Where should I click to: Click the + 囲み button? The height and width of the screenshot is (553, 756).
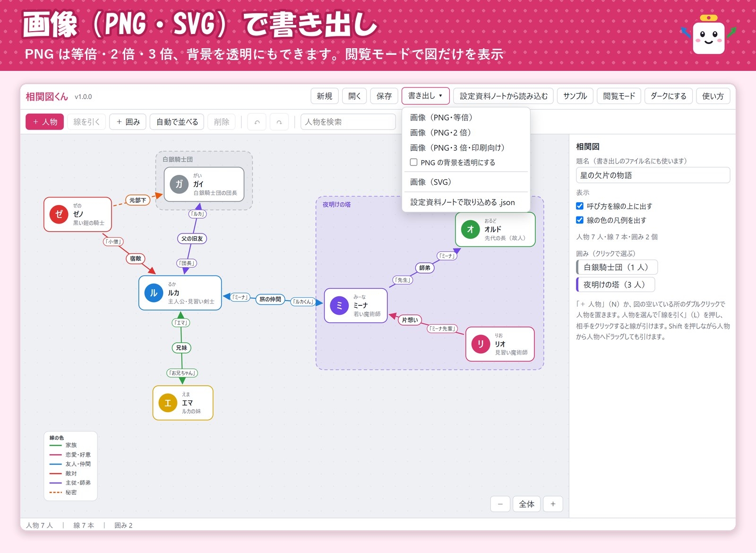click(128, 122)
